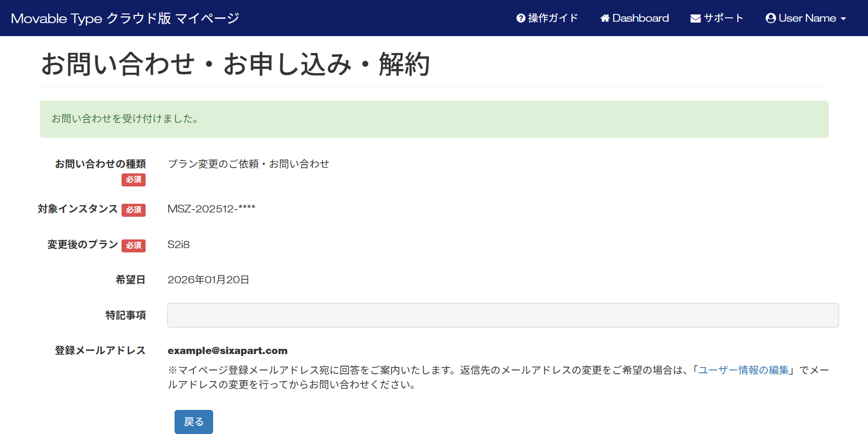The width and height of the screenshot is (868, 448).
Task: Click the user avatar icon in navbar
Action: click(x=771, y=18)
